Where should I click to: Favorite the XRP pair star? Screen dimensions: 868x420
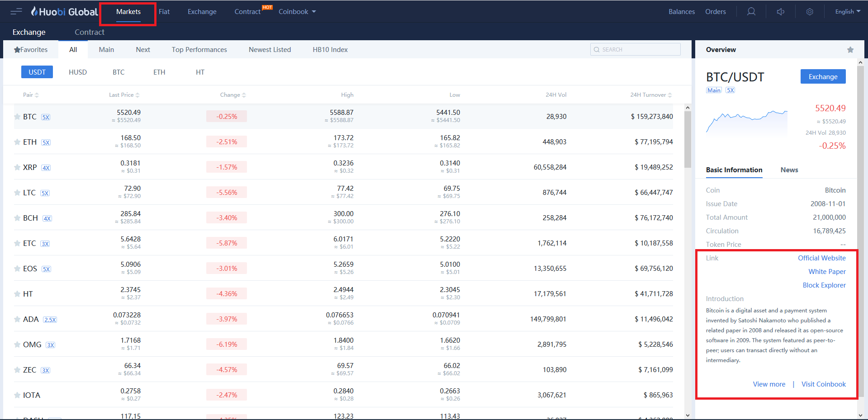(x=17, y=167)
